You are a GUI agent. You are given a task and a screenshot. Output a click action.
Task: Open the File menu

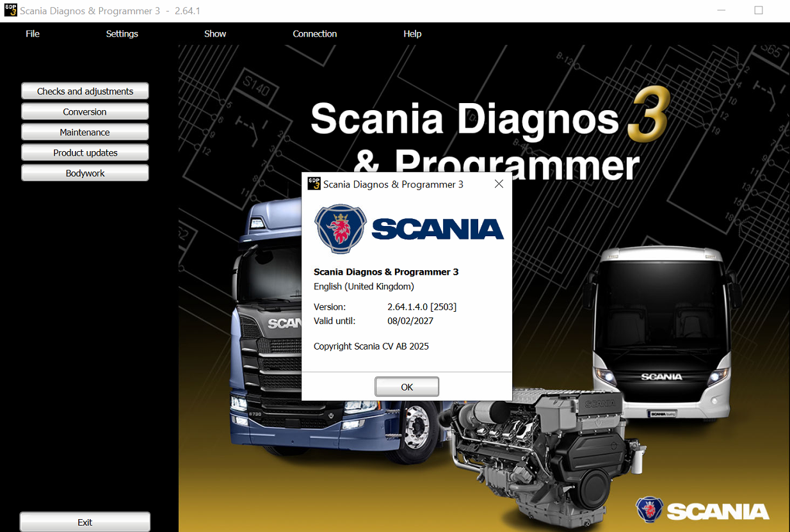tap(32, 34)
